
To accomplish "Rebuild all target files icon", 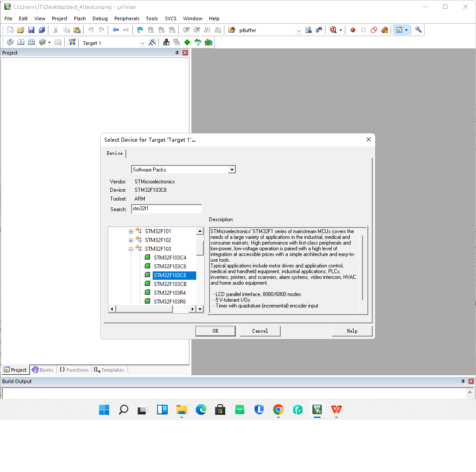I will [32, 43].
